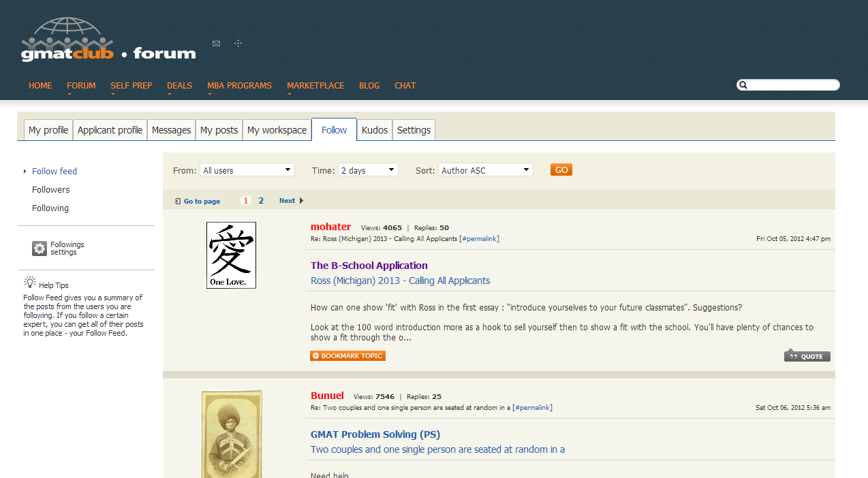Click the Next page arrow
The width and height of the screenshot is (868, 478).
click(x=301, y=201)
